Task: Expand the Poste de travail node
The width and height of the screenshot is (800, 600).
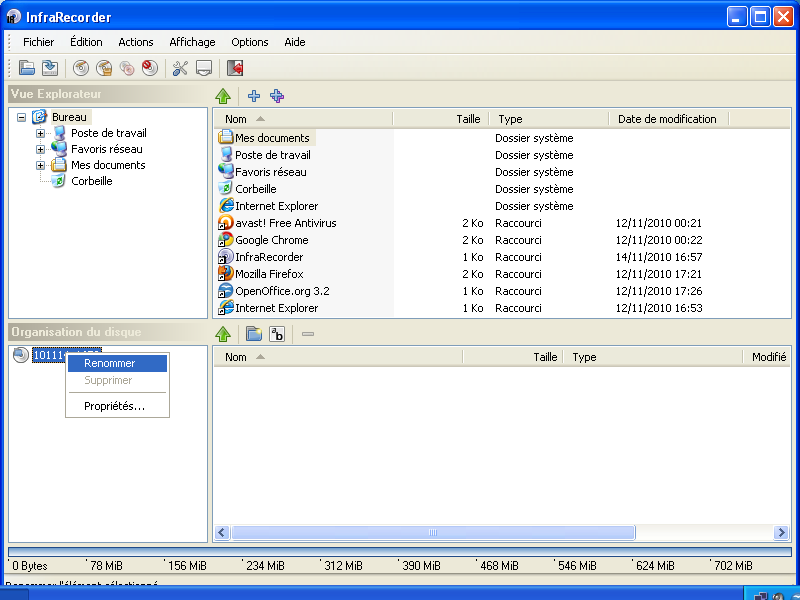Action: tap(40, 133)
